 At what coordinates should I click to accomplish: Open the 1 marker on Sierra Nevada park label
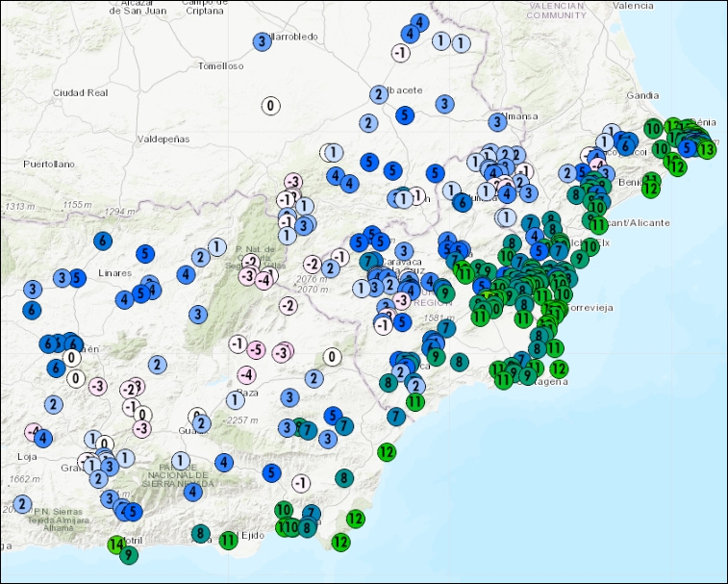pyautogui.click(x=181, y=461)
